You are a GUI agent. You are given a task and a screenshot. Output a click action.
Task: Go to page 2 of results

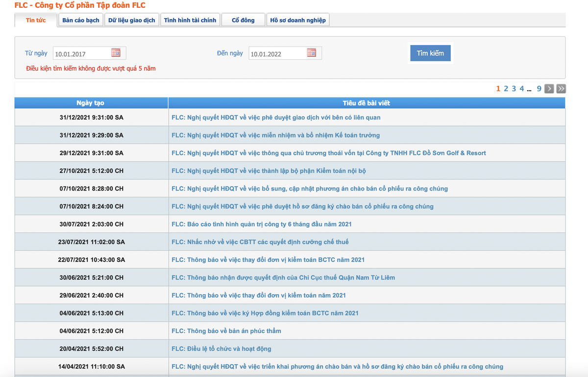point(506,89)
